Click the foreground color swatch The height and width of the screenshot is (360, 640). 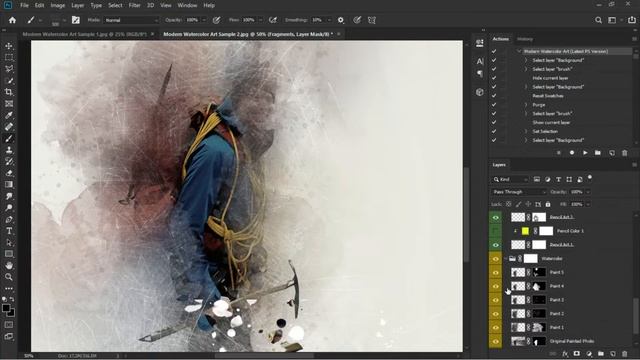(x=6, y=309)
